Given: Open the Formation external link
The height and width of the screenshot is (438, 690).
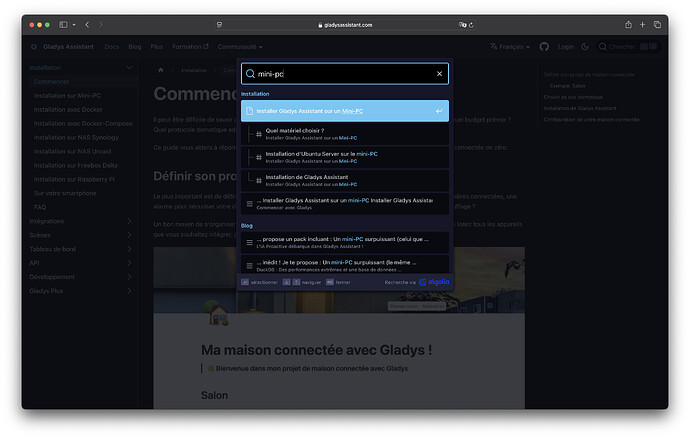Looking at the screenshot, I should click(190, 47).
